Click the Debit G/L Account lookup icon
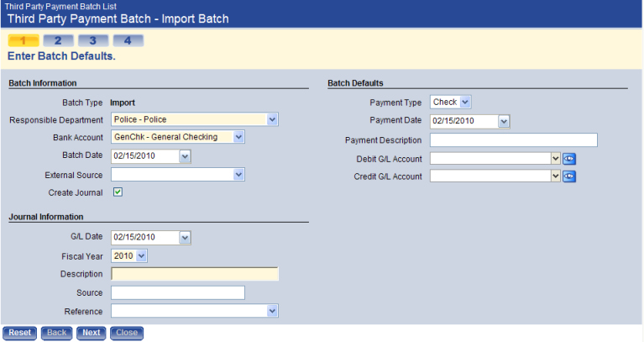This screenshot has height=342, width=644. (x=569, y=158)
